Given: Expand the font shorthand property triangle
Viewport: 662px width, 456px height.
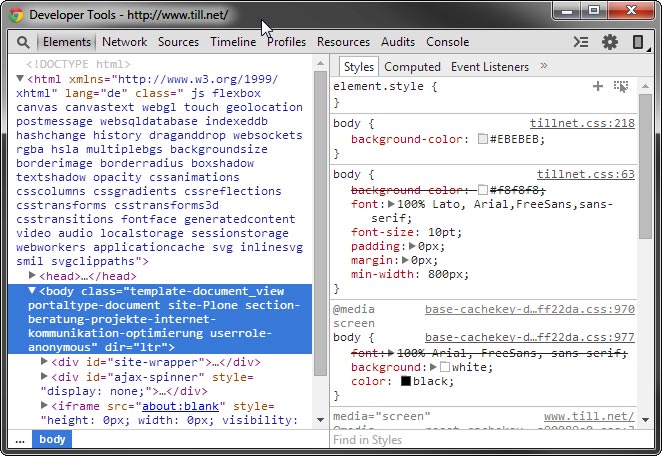Looking at the screenshot, I should (x=392, y=204).
